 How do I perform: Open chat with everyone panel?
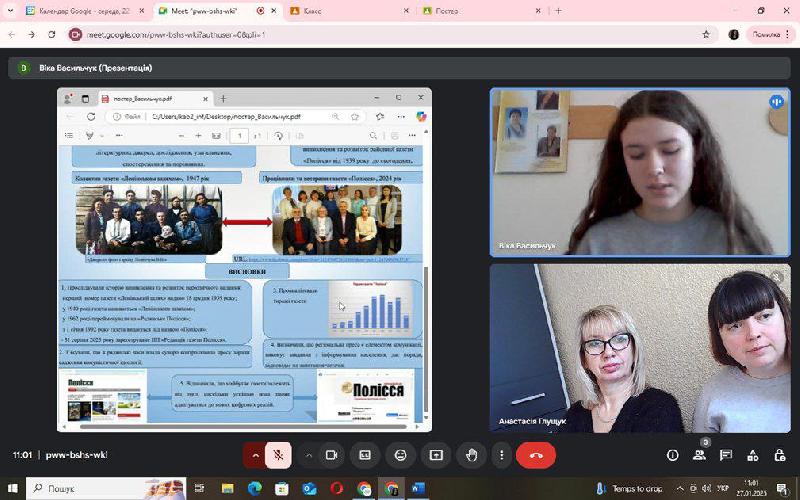coord(727,455)
